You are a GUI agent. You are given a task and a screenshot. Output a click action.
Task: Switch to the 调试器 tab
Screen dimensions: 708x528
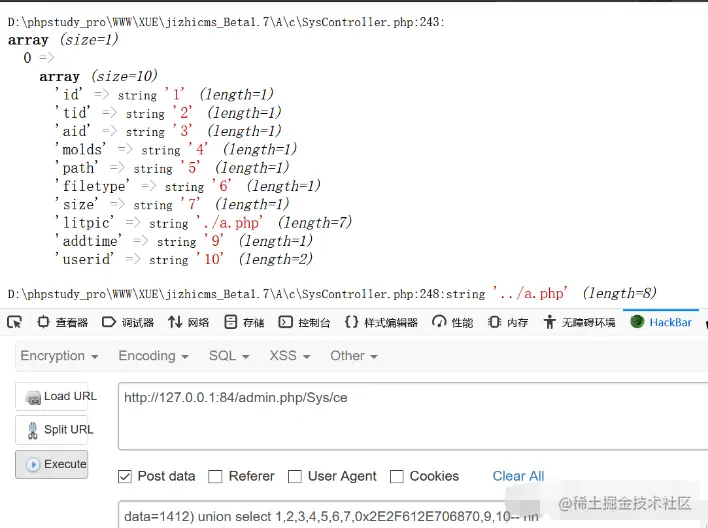tap(128, 322)
